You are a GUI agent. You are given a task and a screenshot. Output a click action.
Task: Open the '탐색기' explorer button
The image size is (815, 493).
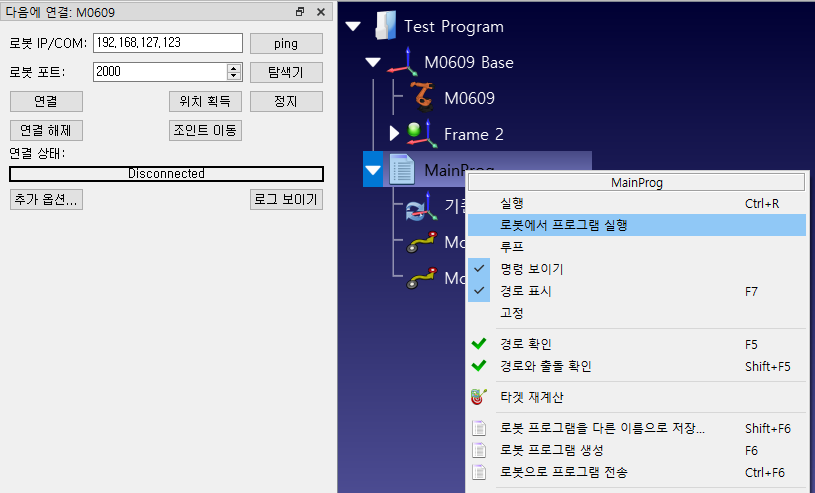coord(286,72)
